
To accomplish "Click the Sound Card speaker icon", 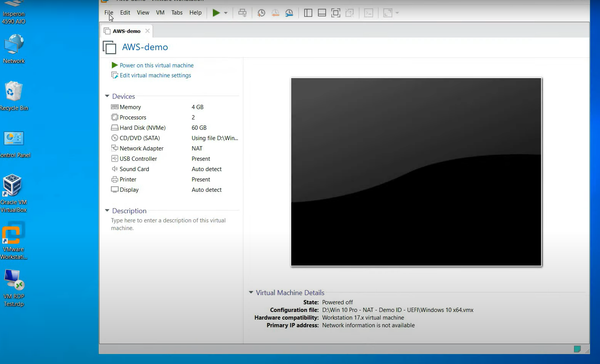I will pos(114,169).
